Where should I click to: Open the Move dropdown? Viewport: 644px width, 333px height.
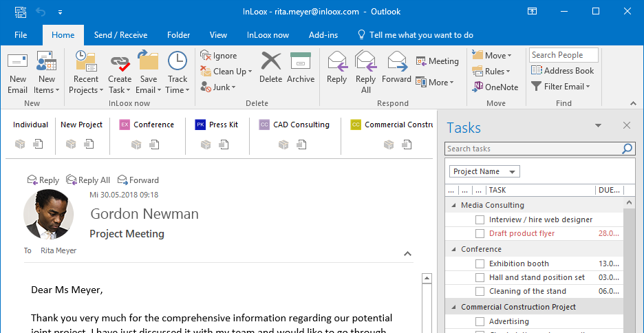(492, 56)
